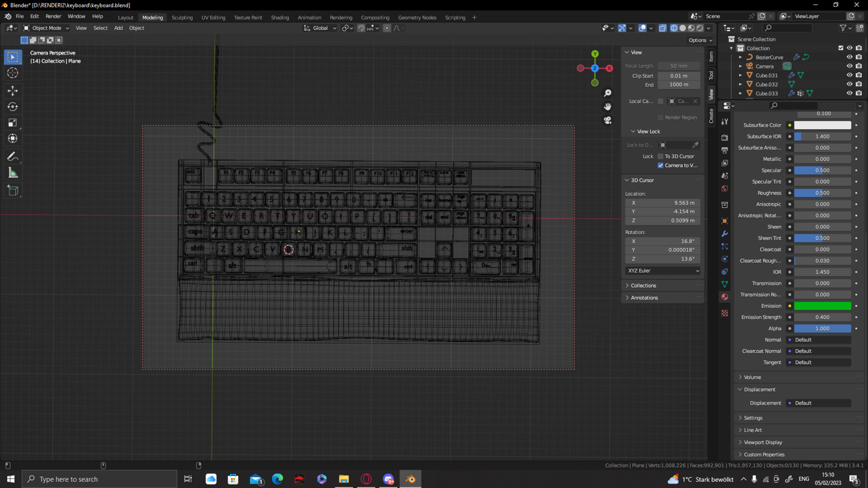Open the Modifier Properties tab
The width and height of the screenshot is (868, 488).
pos(725,233)
